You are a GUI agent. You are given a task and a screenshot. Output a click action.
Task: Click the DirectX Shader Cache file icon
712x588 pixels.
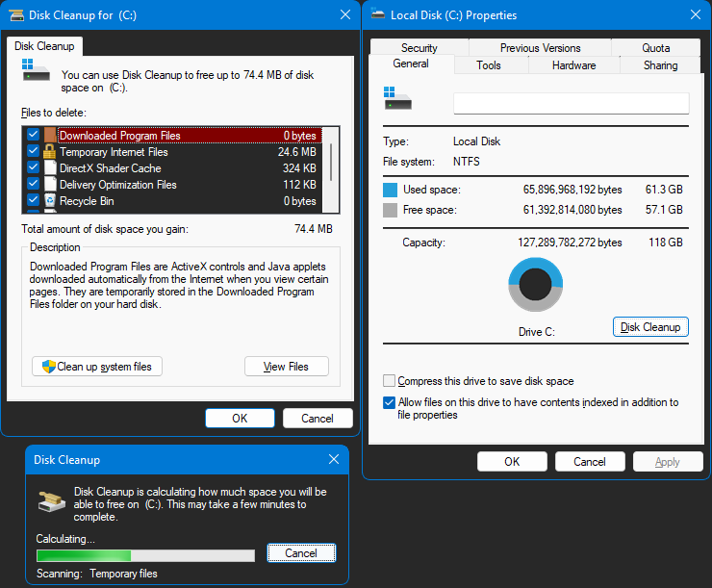click(x=50, y=168)
